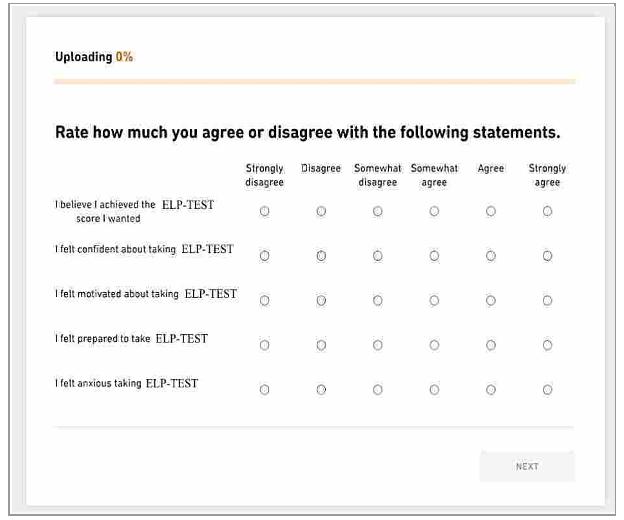Select Strongly agree for achieved score statement
Viewport: 624px width, 520px height.
click(x=547, y=212)
